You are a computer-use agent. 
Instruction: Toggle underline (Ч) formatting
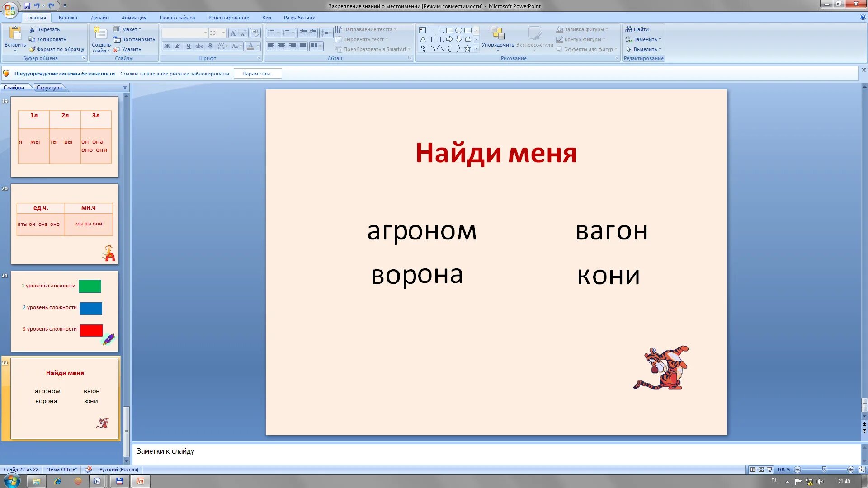(x=188, y=46)
